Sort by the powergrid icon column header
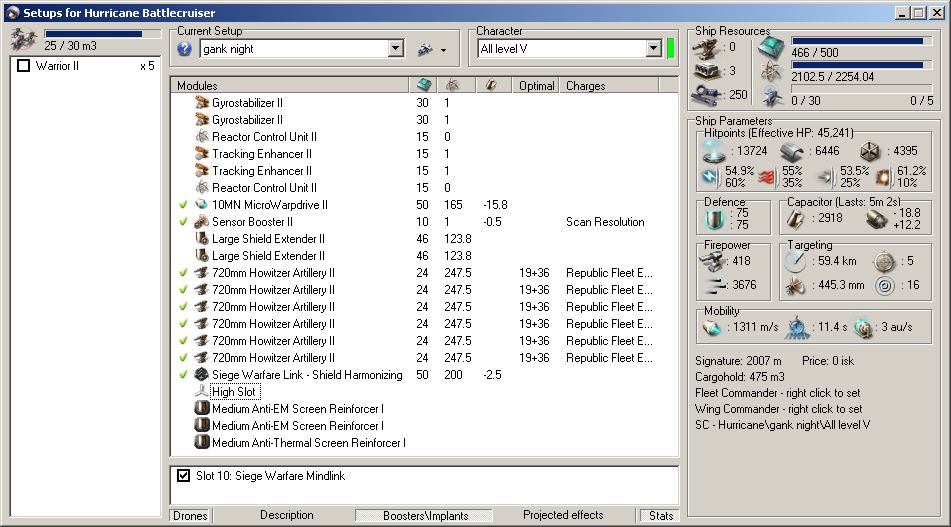951x527 pixels. (x=457, y=86)
